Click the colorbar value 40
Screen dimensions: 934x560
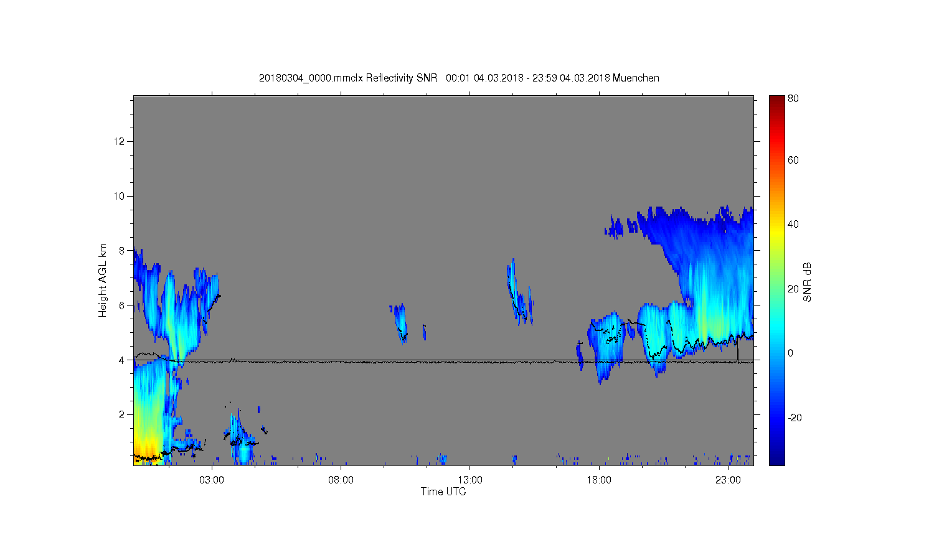coord(793,225)
